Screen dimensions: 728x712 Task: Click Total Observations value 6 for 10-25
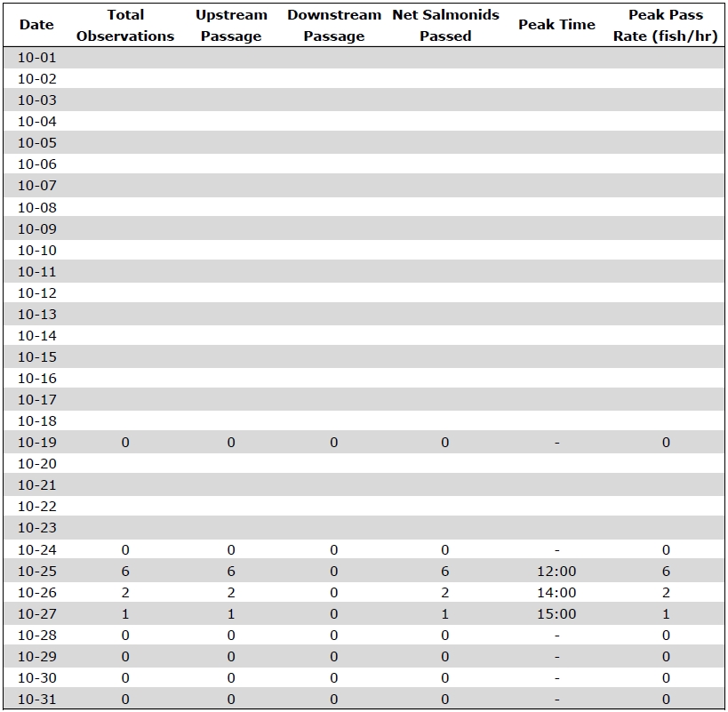pyautogui.click(x=125, y=572)
